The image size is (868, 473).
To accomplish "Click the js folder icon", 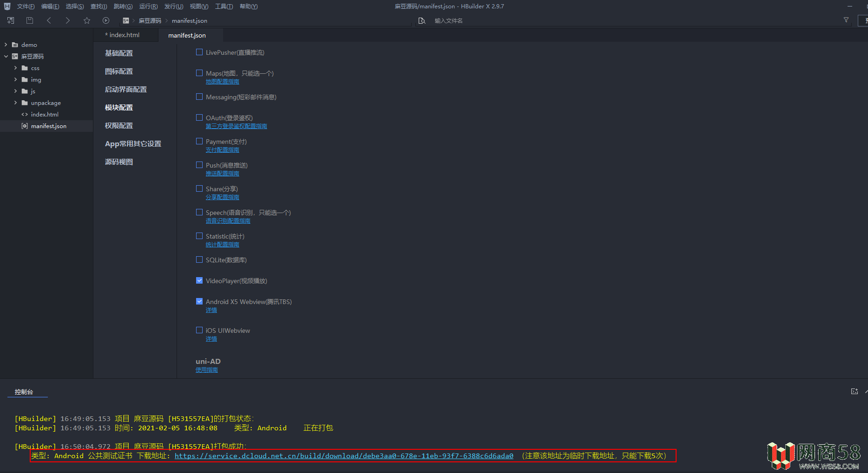I will tap(25, 91).
